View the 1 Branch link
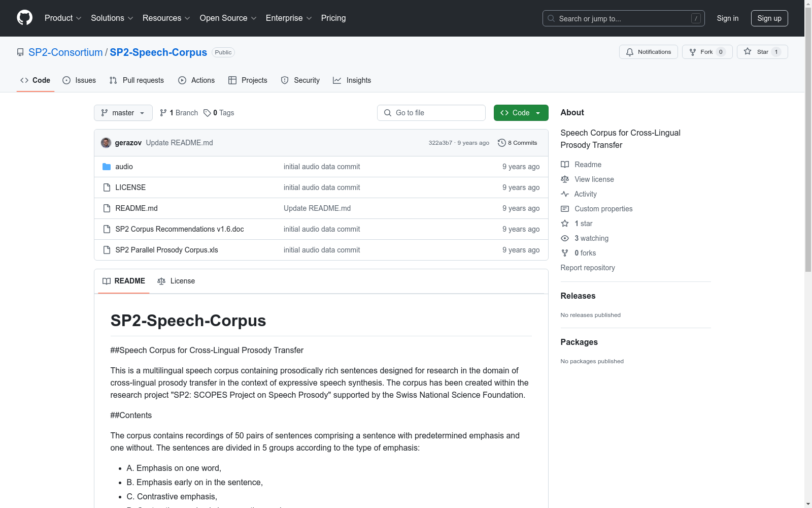The height and width of the screenshot is (508, 812). 179,113
